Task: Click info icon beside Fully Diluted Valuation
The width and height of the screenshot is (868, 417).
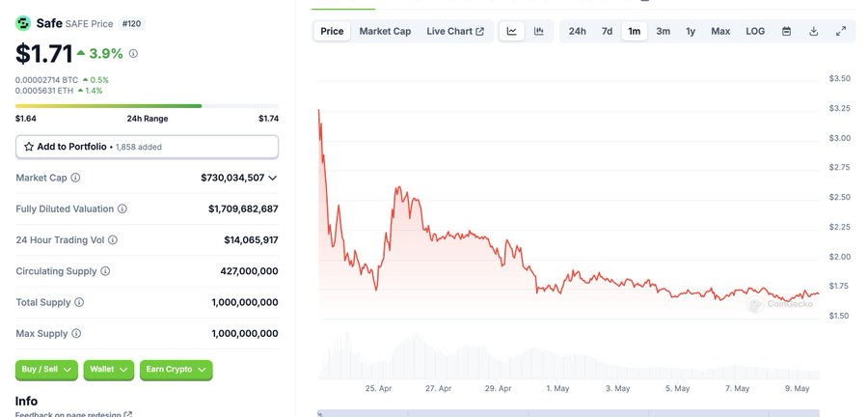Action: coord(122,208)
